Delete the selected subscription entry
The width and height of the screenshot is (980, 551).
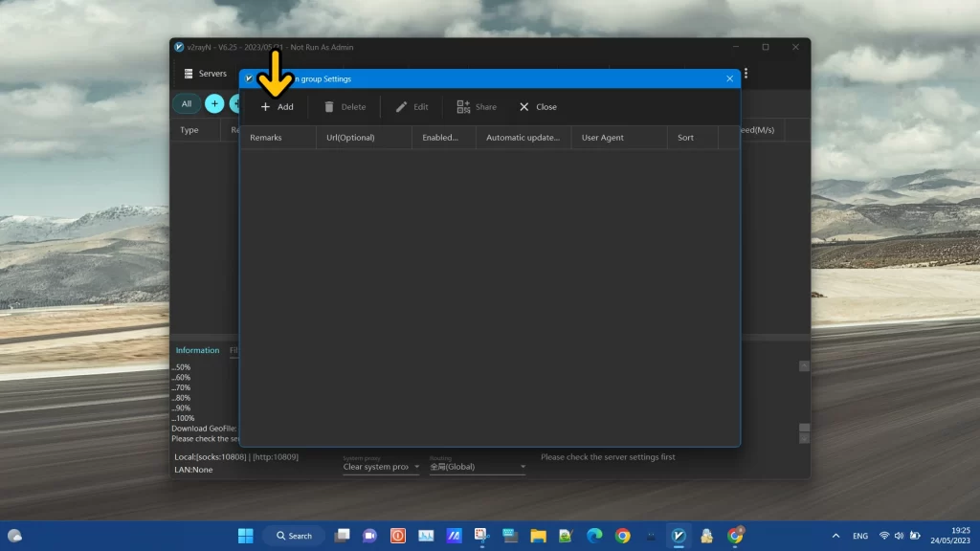pos(345,106)
